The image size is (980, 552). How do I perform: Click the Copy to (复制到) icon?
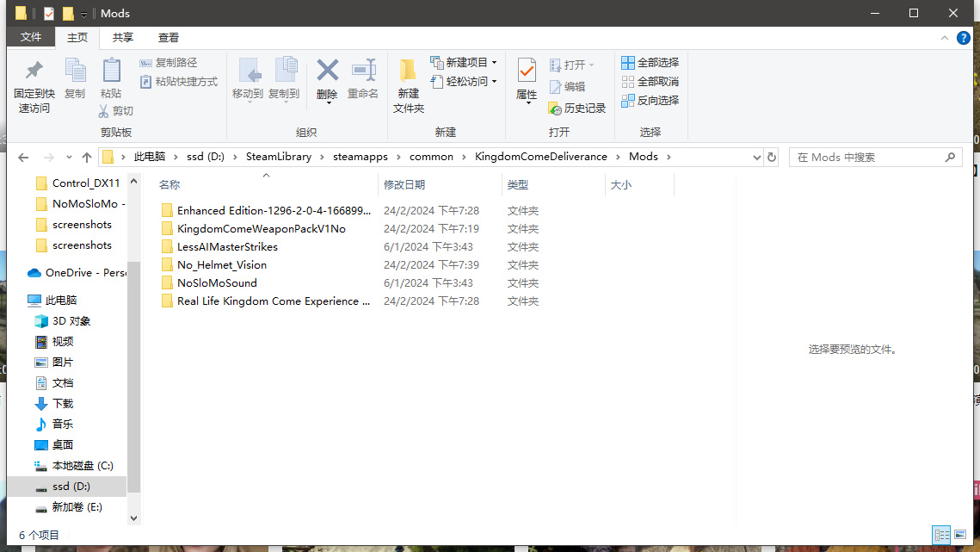point(286,71)
